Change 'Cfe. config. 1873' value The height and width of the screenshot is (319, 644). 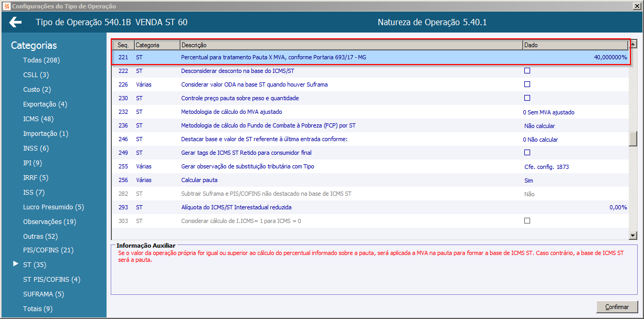[546, 167]
